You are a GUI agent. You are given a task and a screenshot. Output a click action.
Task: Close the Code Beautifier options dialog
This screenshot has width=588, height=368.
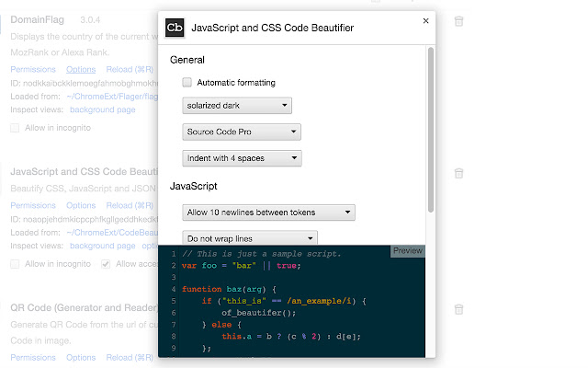(424, 19)
